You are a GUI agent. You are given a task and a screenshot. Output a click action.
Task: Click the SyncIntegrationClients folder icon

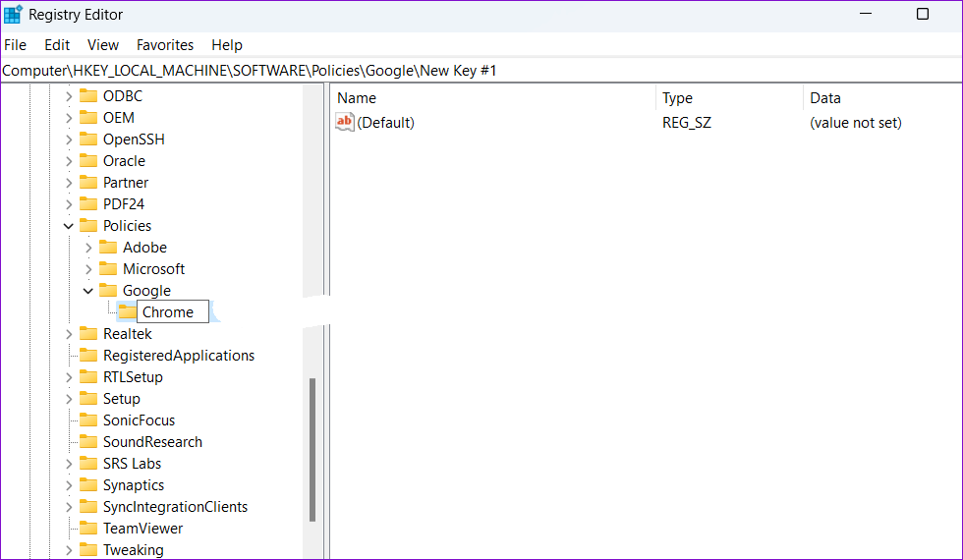point(88,506)
